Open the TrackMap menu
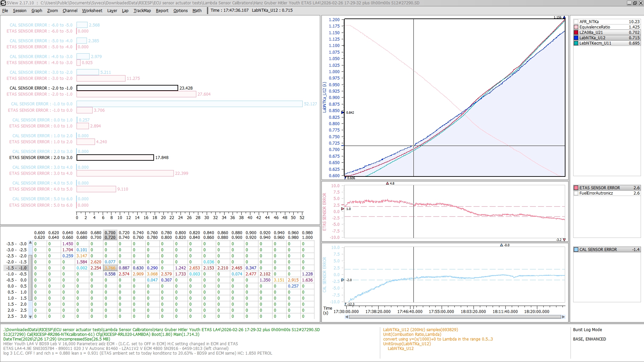Screen dimensions: 644x362 tap(142, 10)
